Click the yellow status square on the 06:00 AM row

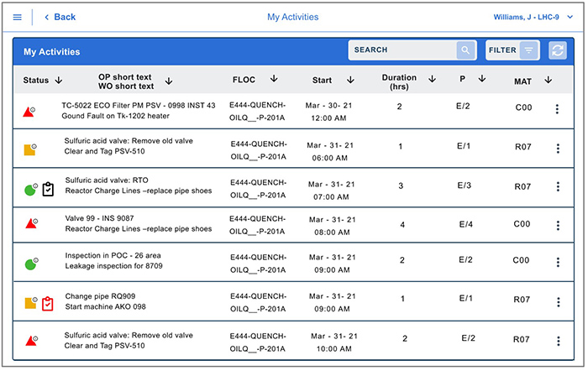(x=30, y=149)
